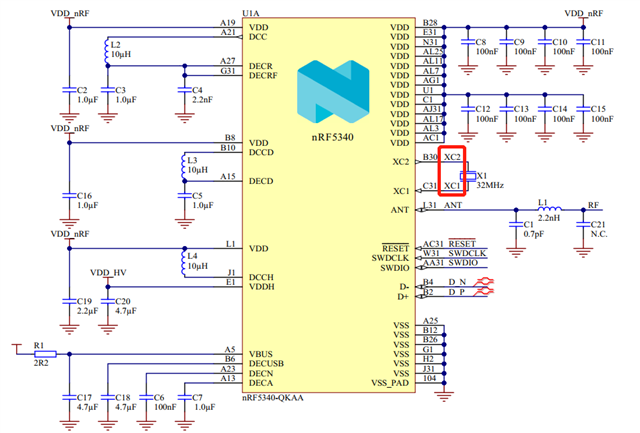This screenshot has height=433, width=640.
Task: Click the DCCH pin name
Action: 261,277
